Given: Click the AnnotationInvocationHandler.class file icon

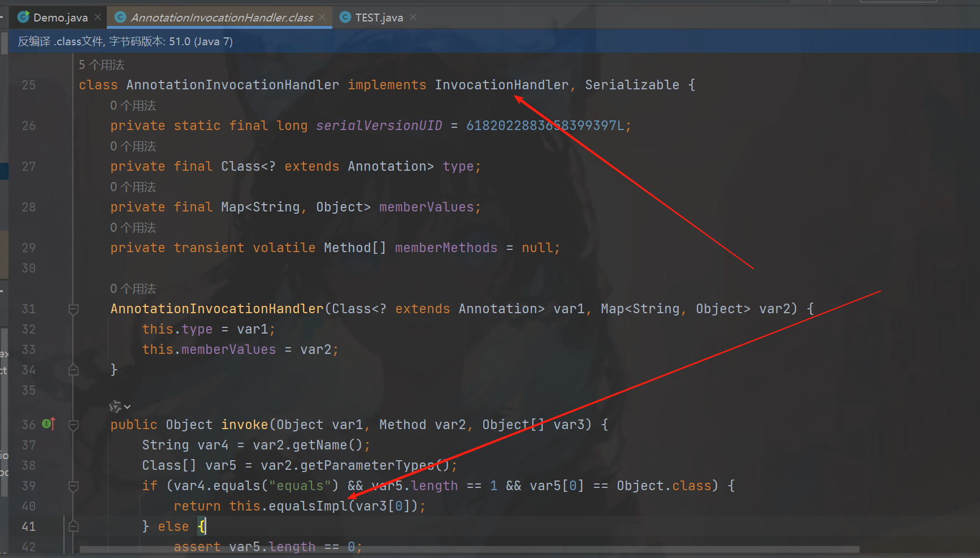Looking at the screenshot, I should [x=120, y=18].
